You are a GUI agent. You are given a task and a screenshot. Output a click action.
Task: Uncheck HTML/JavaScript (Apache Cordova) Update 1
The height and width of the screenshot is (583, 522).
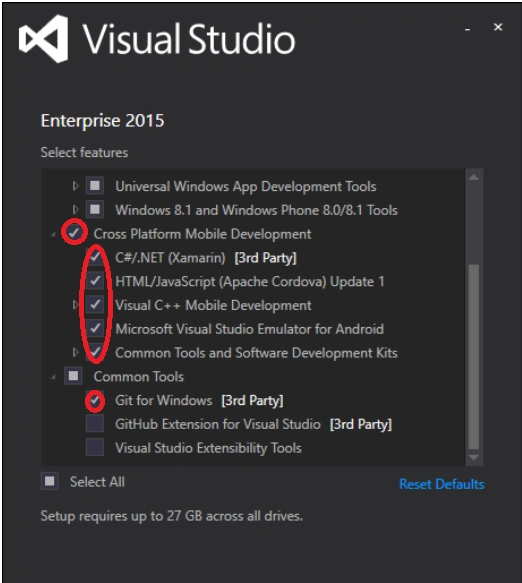click(x=95, y=281)
